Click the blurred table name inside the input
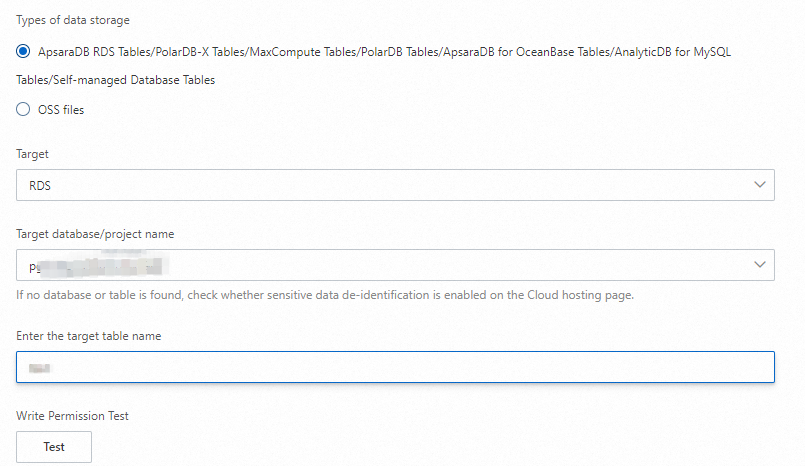The image size is (805, 466). (40, 367)
